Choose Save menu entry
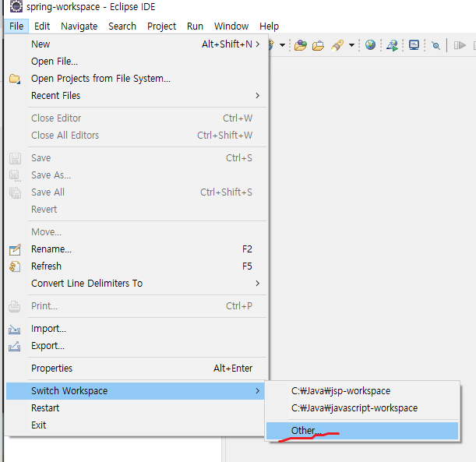 tap(136, 158)
